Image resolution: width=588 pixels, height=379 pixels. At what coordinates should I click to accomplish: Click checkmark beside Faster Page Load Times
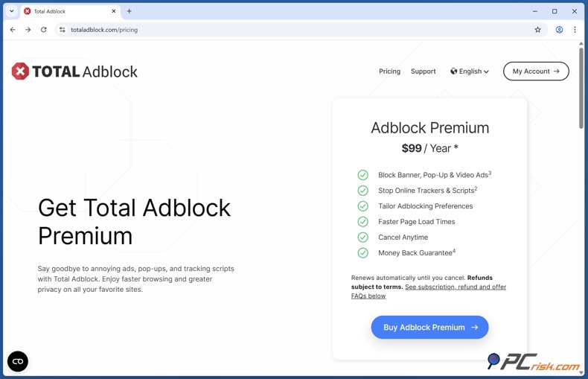pos(362,222)
